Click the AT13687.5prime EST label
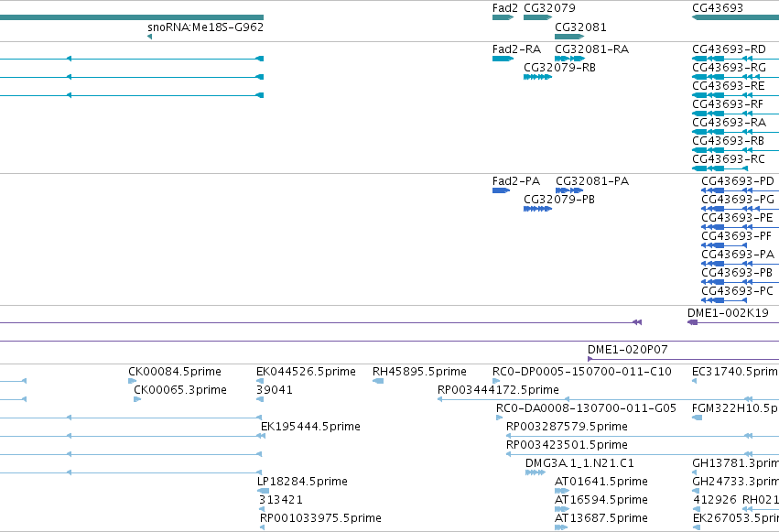 601,518
